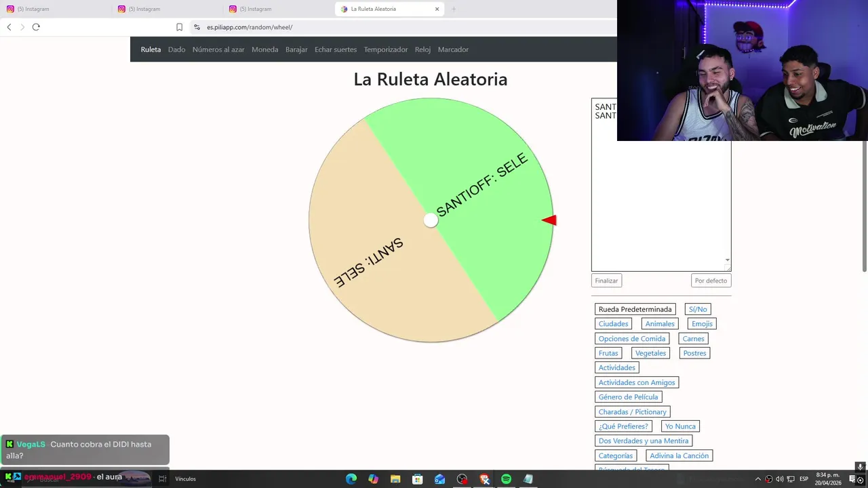This screenshot has width=868, height=488.
Task: Switch to the first Instagram tab
Action: [x=56, y=9]
